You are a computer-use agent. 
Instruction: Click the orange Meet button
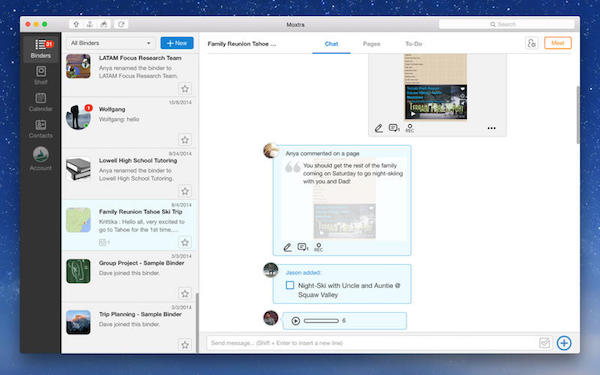pyautogui.click(x=558, y=43)
